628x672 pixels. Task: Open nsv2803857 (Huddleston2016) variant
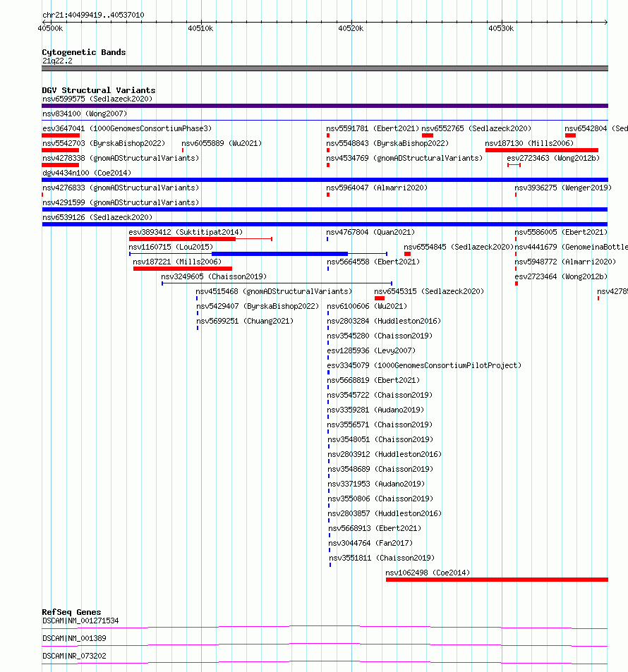(385, 513)
